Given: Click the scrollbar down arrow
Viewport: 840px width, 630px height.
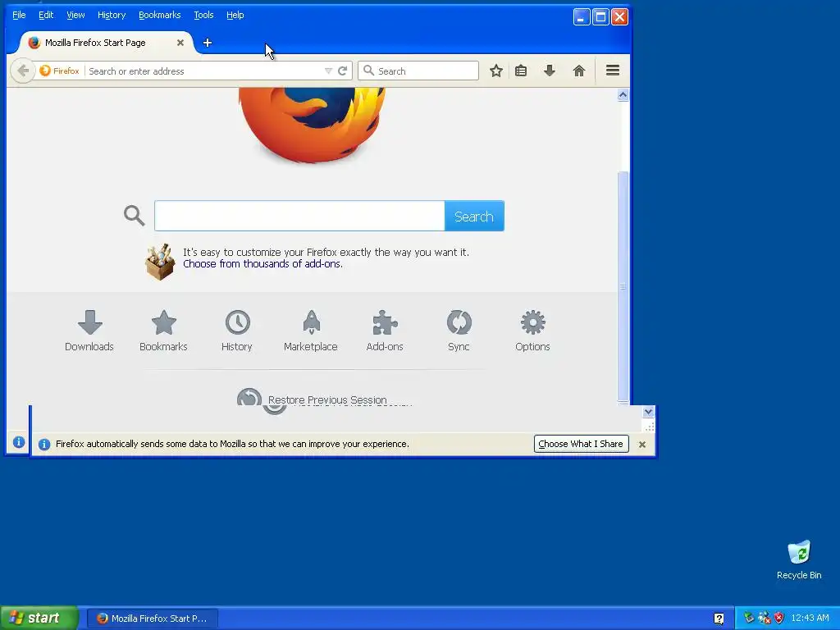Looking at the screenshot, I should [x=648, y=412].
